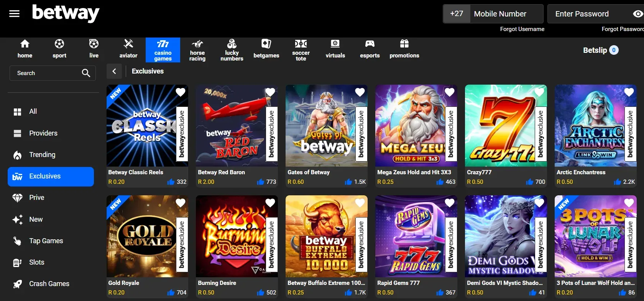644x301 pixels.
Task: Select All games category
Action: [x=51, y=111]
